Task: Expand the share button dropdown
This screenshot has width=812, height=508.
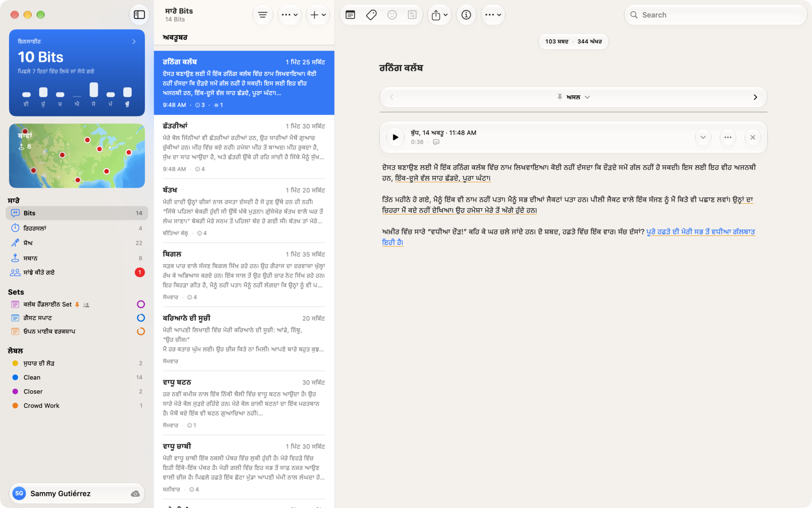Action: click(439, 15)
